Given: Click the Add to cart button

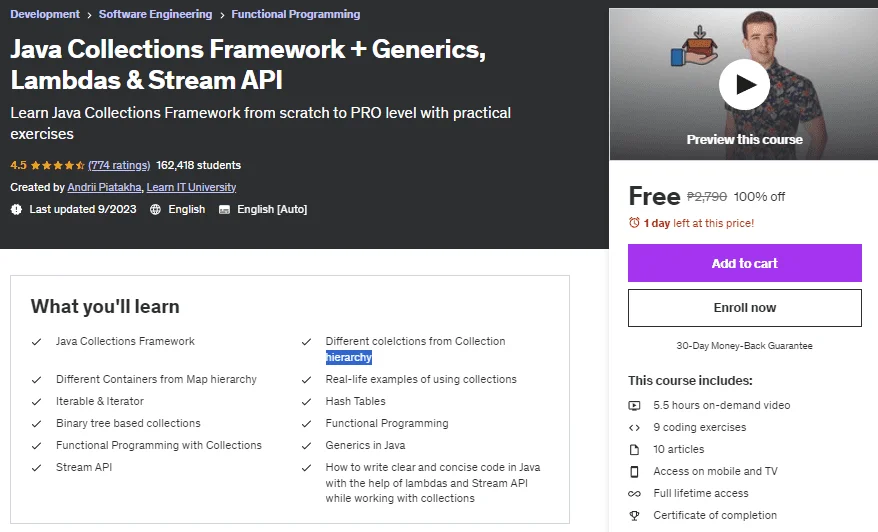Looking at the screenshot, I should 744,263.
